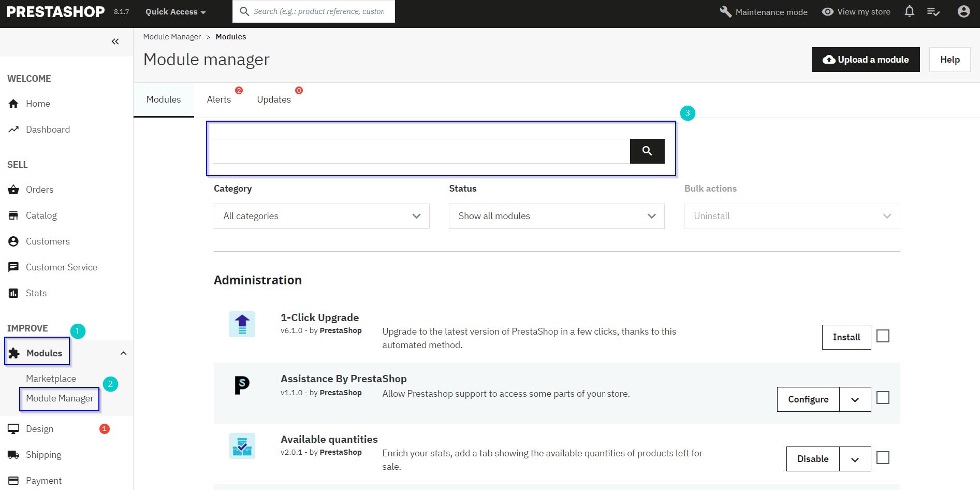Click the Stats bar-chart icon
Screen dimensions: 980x490
pyautogui.click(x=13, y=293)
